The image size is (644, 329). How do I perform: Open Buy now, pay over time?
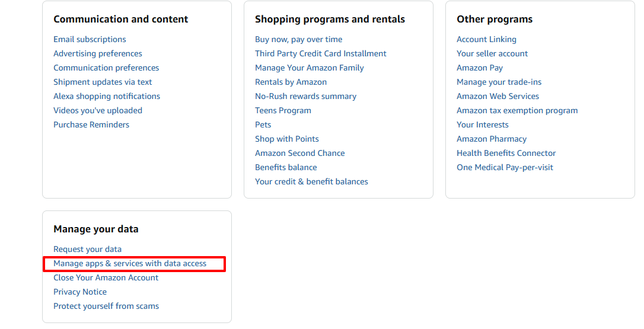(x=298, y=39)
